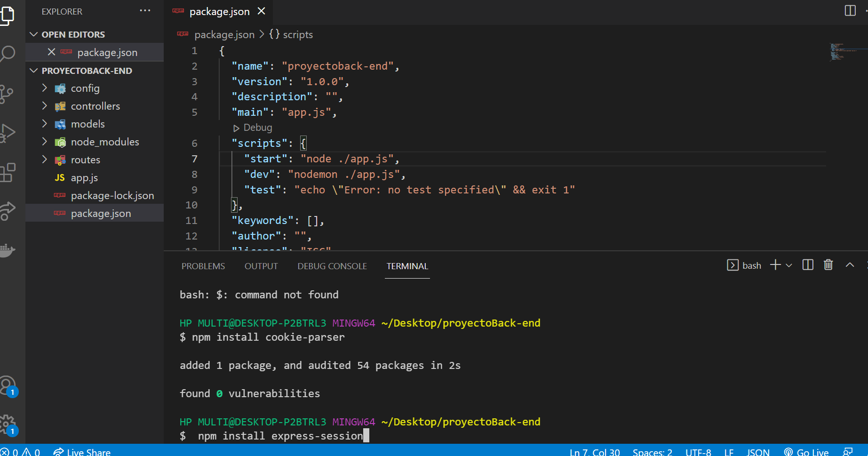The width and height of the screenshot is (868, 456).
Task: Select the package.json editor tab
Action: pyautogui.click(x=219, y=11)
